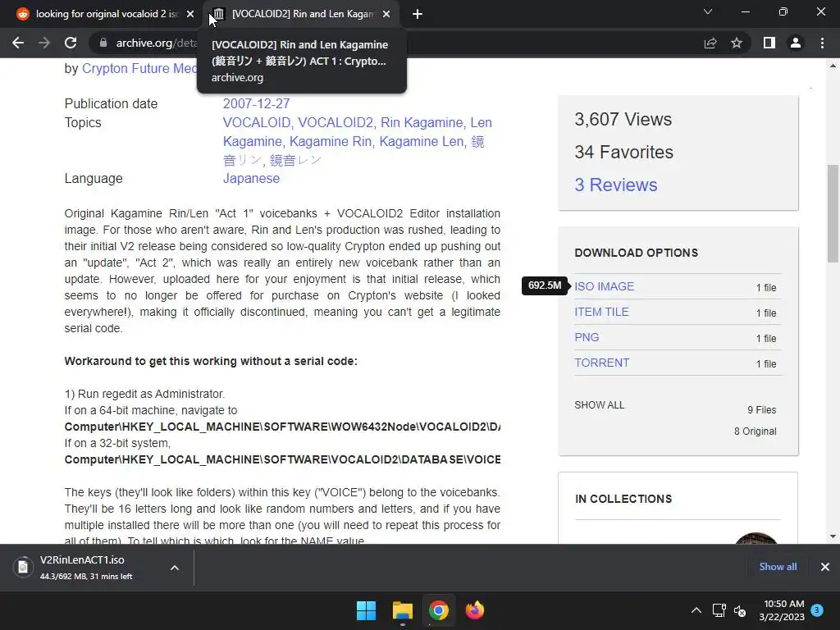The image size is (840, 630).
Task: Open the VOCALOID topic link
Action: tap(257, 123)
